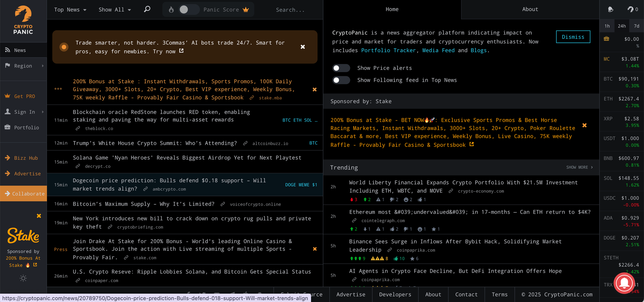Click bullish votes on Binance Inflows story
The image size is (644, 302).
[357, 259]
